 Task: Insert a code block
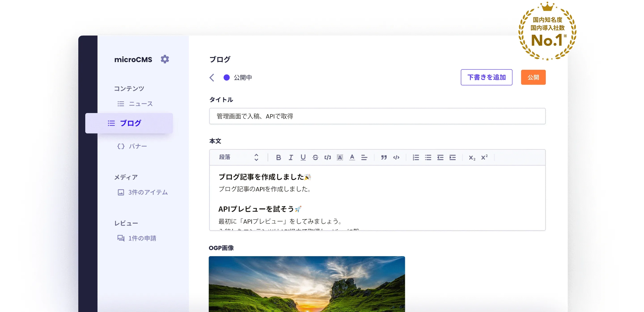tap(396, 157)
